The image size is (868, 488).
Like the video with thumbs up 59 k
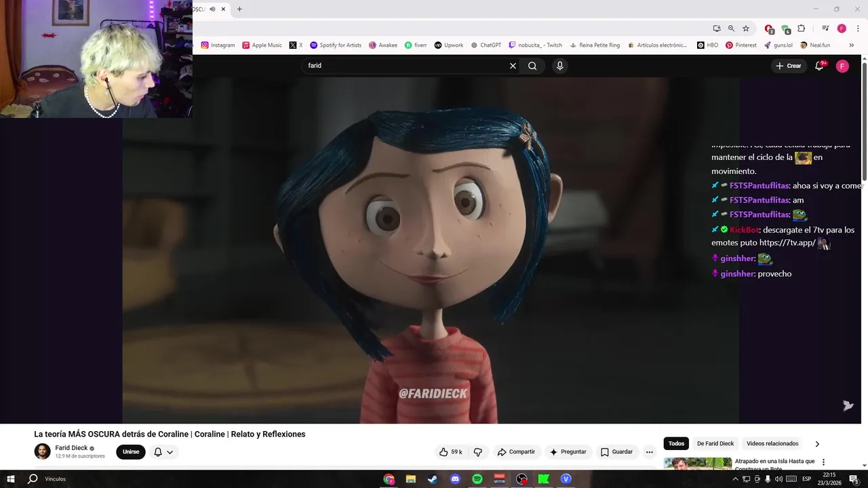pyautogui.click(x=450, y=452)
